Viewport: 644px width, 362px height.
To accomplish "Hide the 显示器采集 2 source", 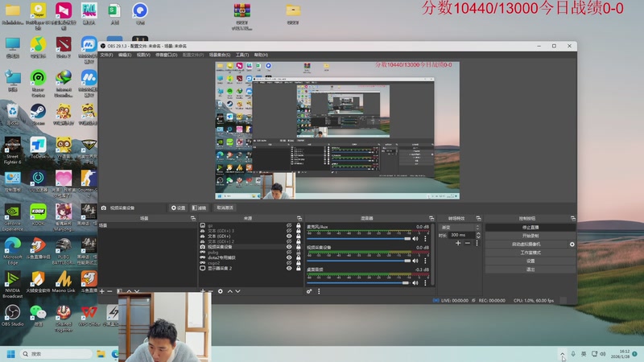I will pyautogui.click(x=289, y=268).
